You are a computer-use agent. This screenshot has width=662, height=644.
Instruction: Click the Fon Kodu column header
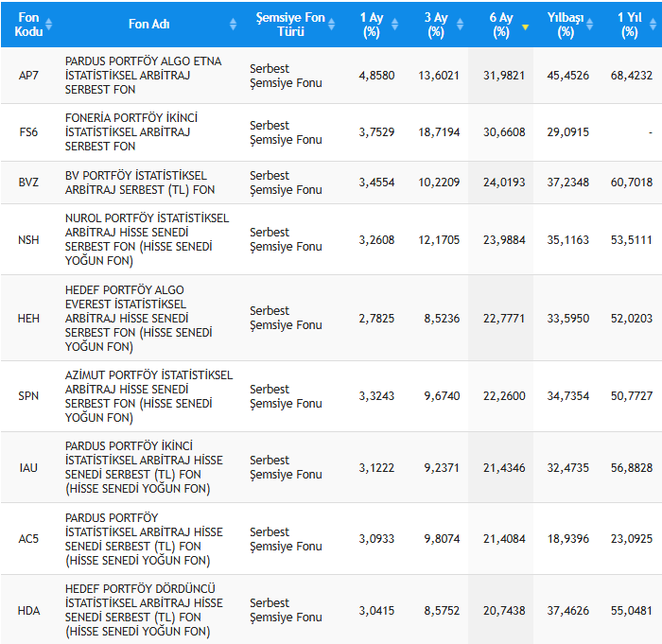pos(28,24)
